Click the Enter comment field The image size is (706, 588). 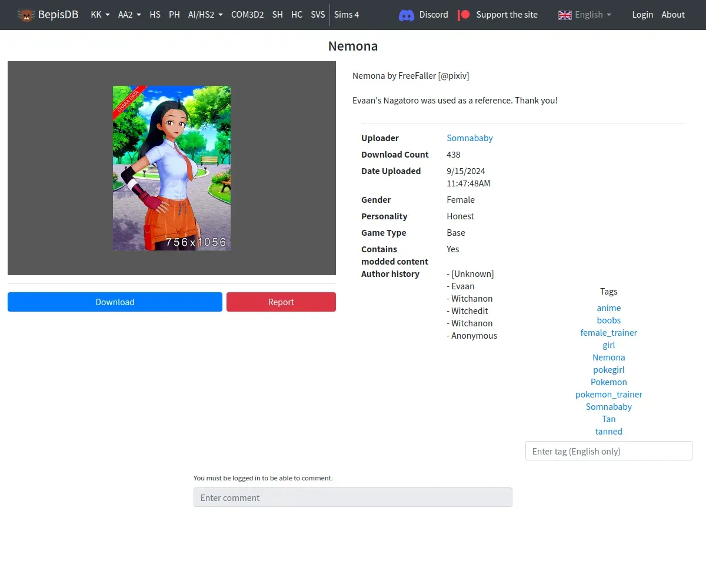pos(353,497)
